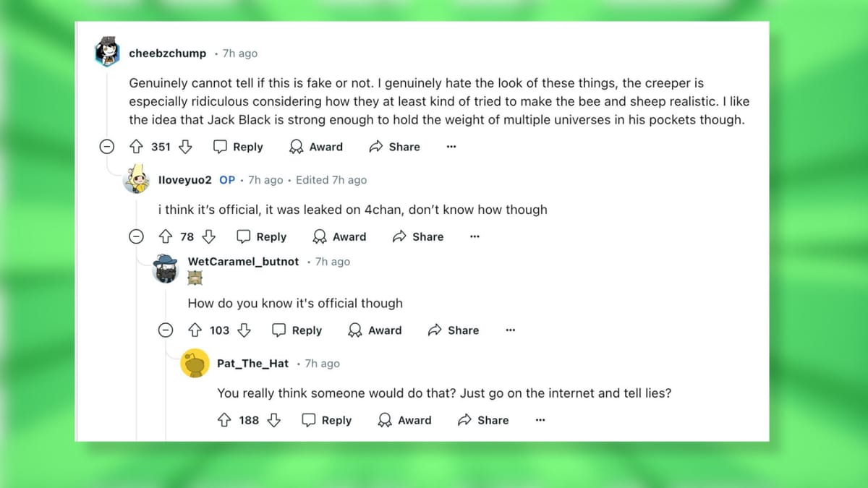The image size is (868, 488).
Task: Collapse WetCaramel_butnot's reply thread
Action: coord(166,330)
